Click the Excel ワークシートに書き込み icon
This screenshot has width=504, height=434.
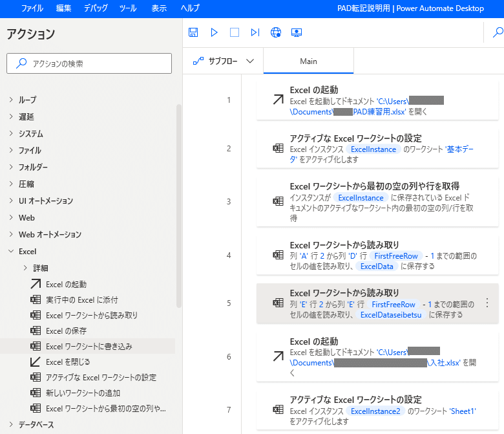[x=36, y=346]
